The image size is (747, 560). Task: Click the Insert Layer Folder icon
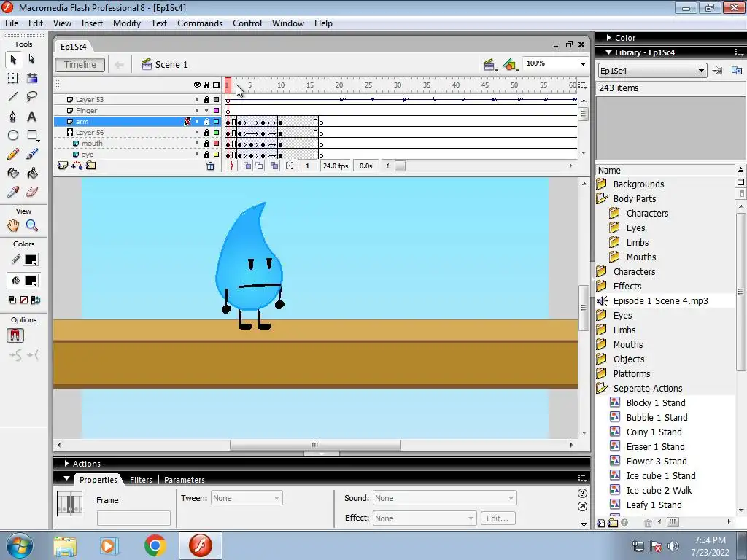tap(90, 166)
